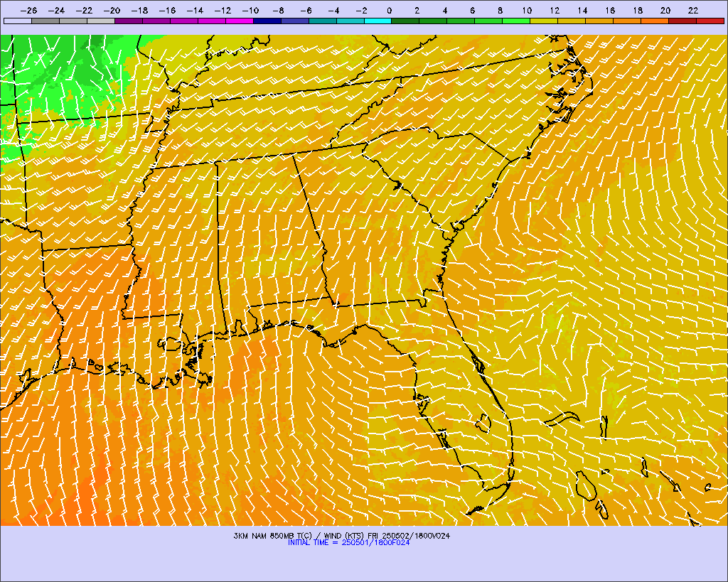Select the blue swatch between -8 and -6

(295, 21)
